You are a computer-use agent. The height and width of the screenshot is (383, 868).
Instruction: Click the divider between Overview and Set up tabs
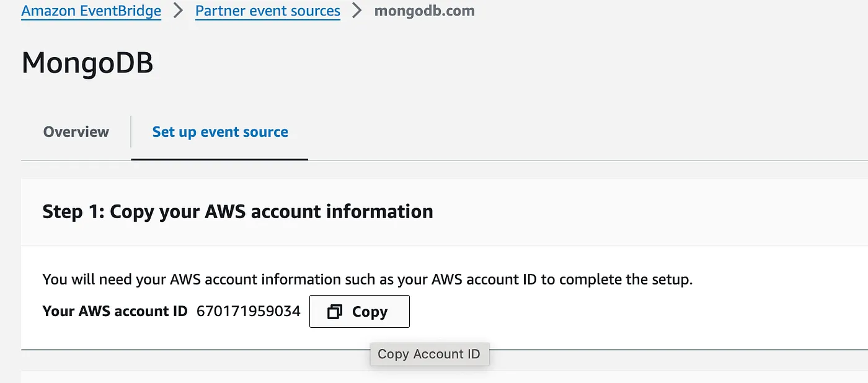coord(131,131)
